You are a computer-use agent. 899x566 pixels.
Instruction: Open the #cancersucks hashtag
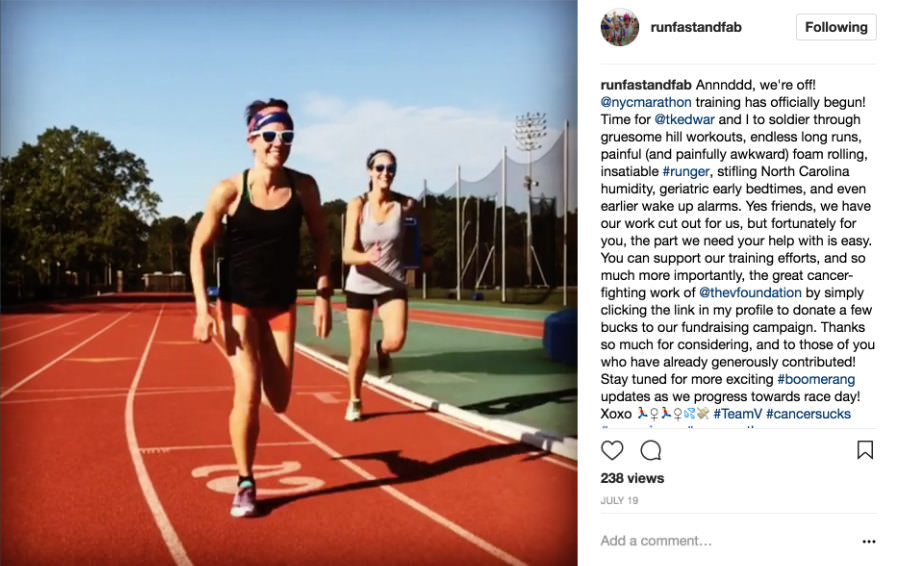(x=808, y=413)
